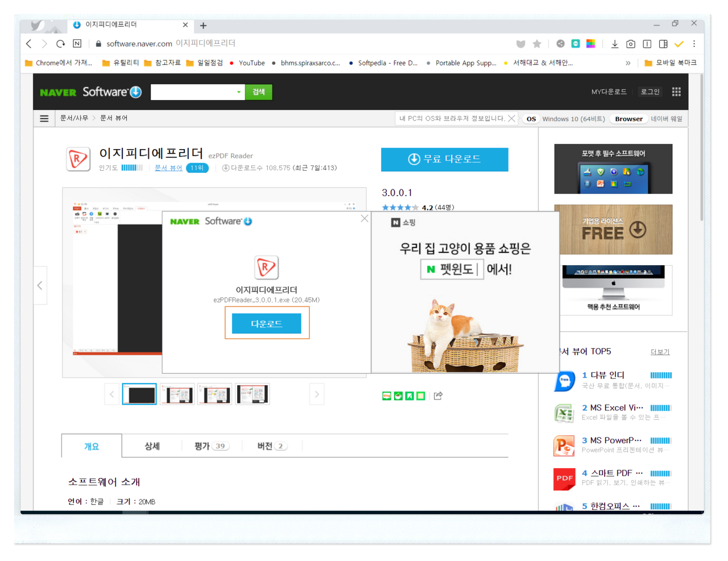Dismiss the PC OS info notice
Image resolution: width=728 pixels, height=561 pixels.
pyautogui.click(x=511, y=118)
